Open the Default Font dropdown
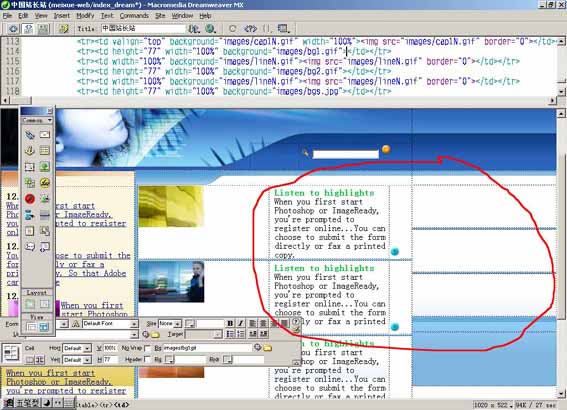The image size is (567, 410). [134, 324]
